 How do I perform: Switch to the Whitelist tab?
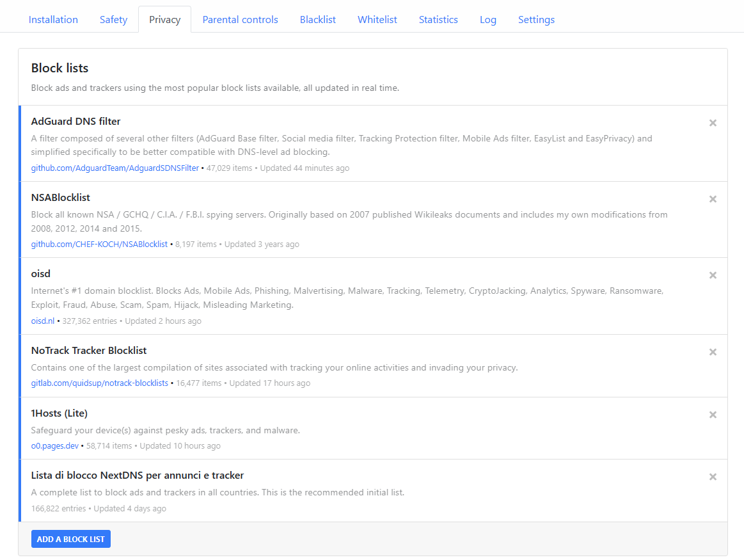[x=377, y=20]
